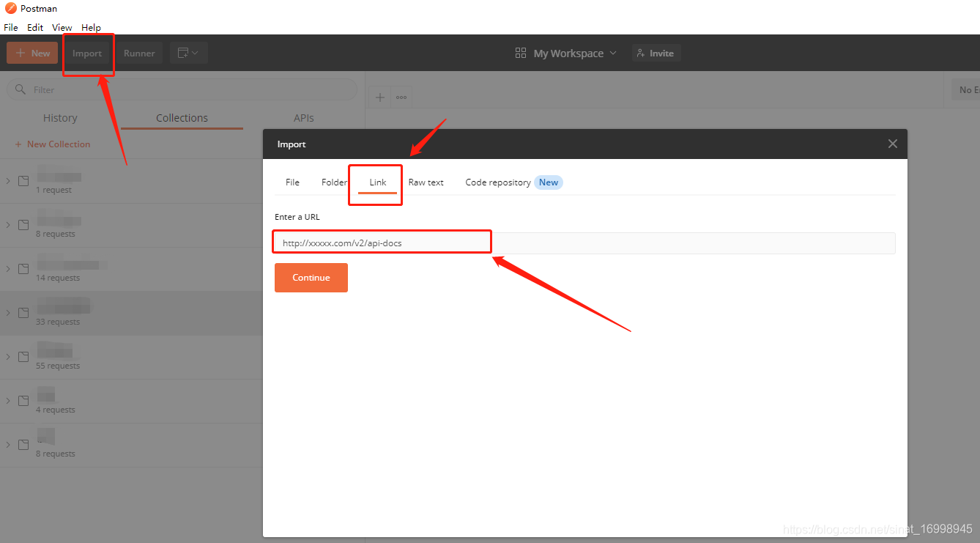
Task: Select the Link tab in Import dialog
Action: click(x=378, y=182)
